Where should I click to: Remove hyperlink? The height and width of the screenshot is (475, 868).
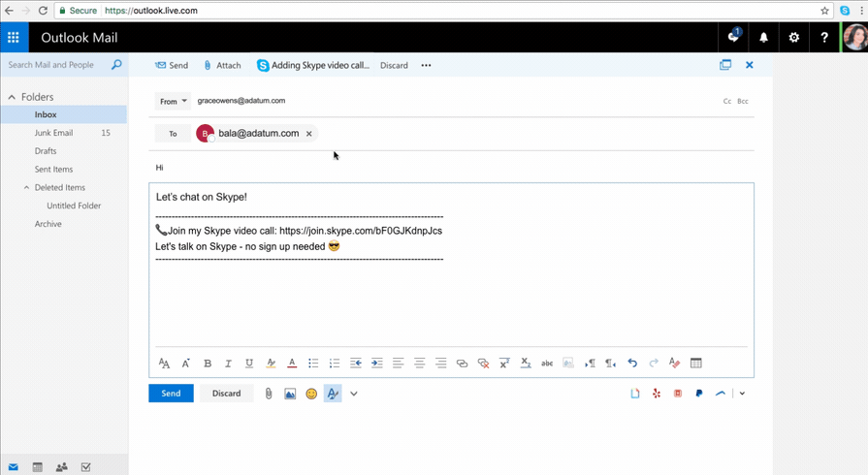pos(483,364)
